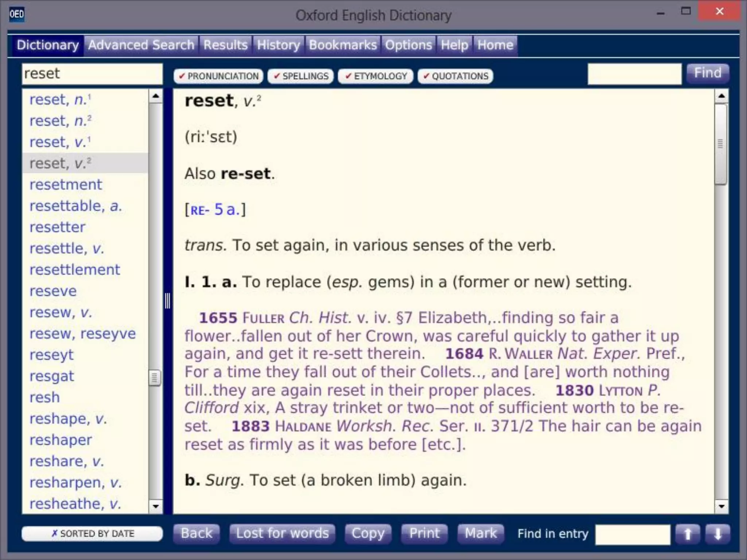Hide the Etymology section toggle
Image resolution: width=747 pixels, height=560 pixels.
pyautogui.click(x=375, y=76)
